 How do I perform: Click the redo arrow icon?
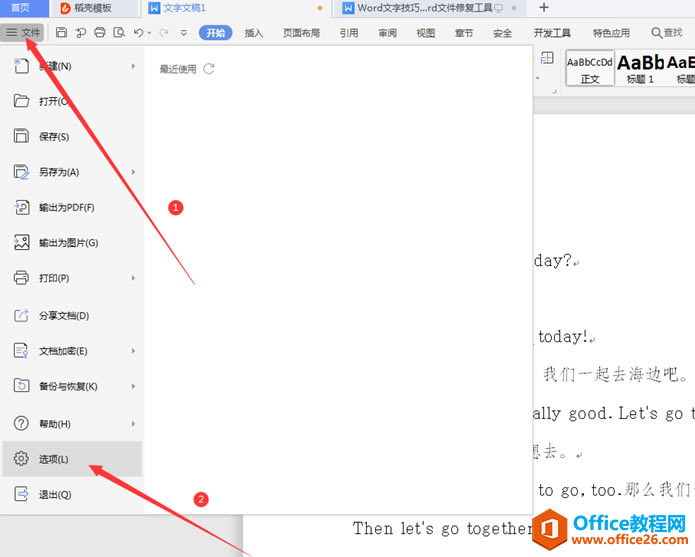click(164, 32)
